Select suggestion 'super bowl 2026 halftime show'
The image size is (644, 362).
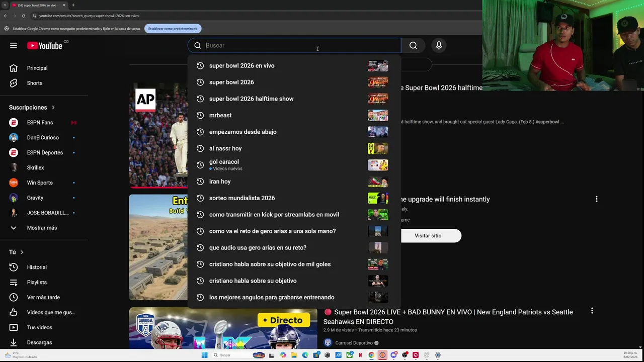pyautogui.click(x=294, y=99)
